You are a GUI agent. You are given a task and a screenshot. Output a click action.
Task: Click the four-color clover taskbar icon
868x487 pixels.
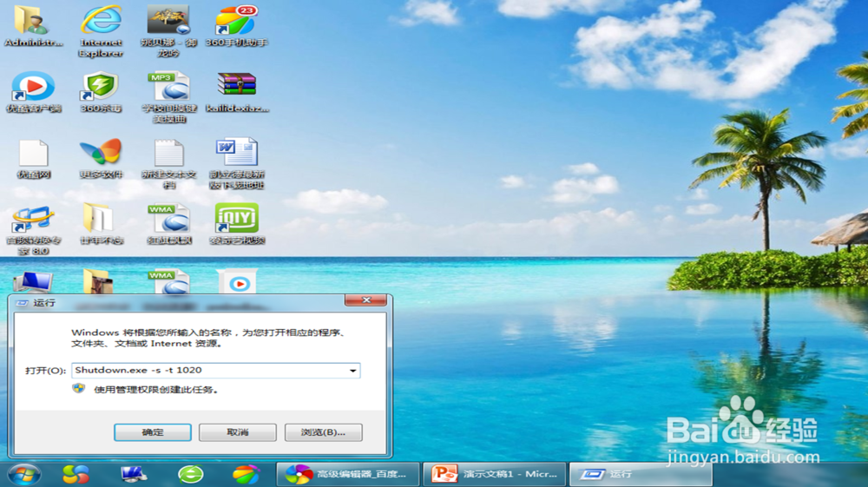click(76, 474)
